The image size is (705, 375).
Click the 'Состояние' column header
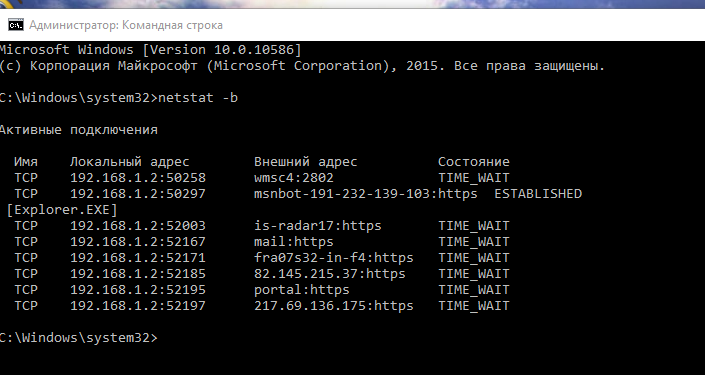click(474, 161)
